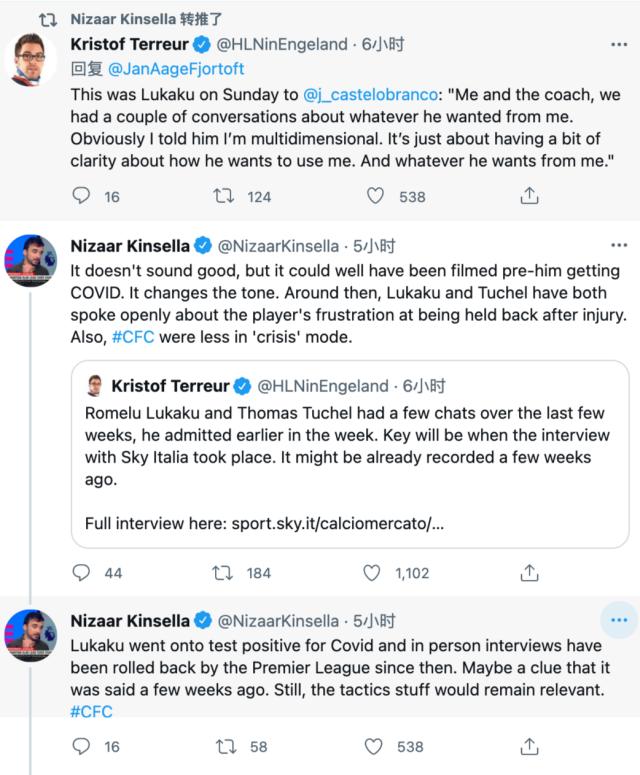Retweet the tweet showing 184 retweets
This screenshot has height=775, width=640.
[223, 573]
